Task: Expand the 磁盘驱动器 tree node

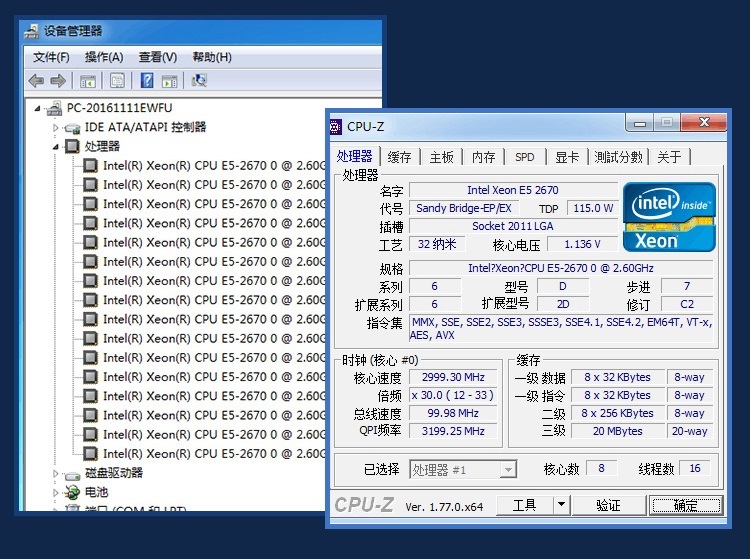Action: point(55,473)
